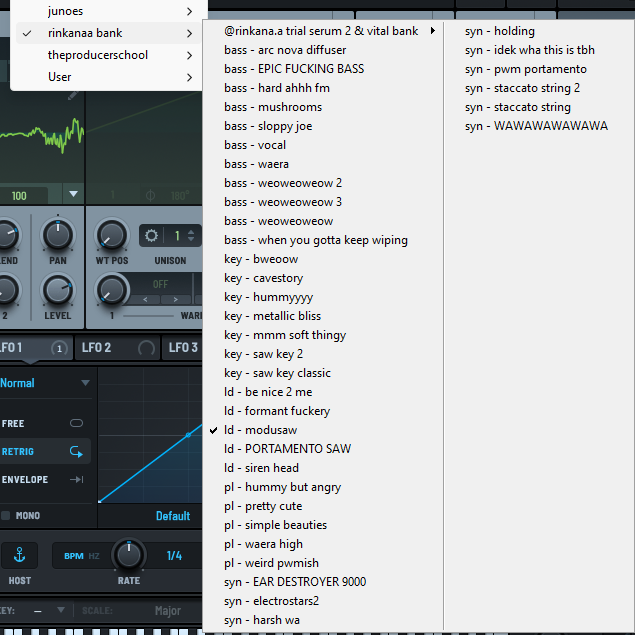
Task: Click the FREE trigger mode label
Action: pyautogui.click(x=13, y=424)
